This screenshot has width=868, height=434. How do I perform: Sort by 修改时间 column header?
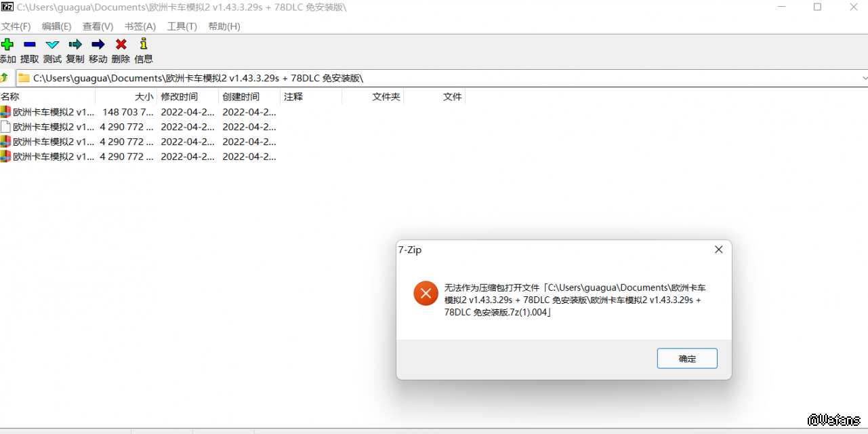click(x=188, y=97)
